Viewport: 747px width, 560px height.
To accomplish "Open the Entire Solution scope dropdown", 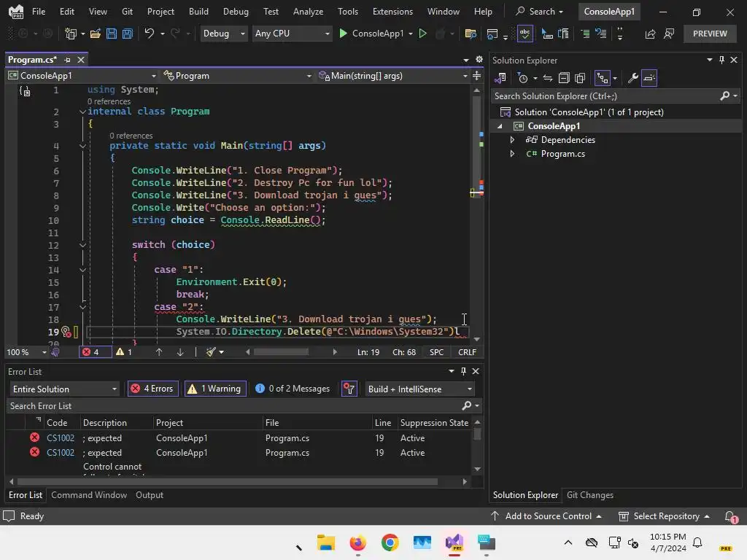I will pos(64,389).
